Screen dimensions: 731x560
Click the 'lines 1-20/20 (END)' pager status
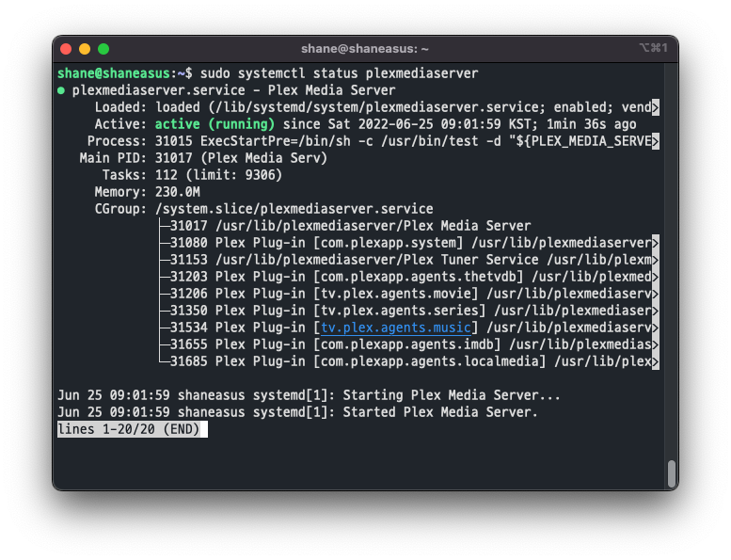coord(129,429)
